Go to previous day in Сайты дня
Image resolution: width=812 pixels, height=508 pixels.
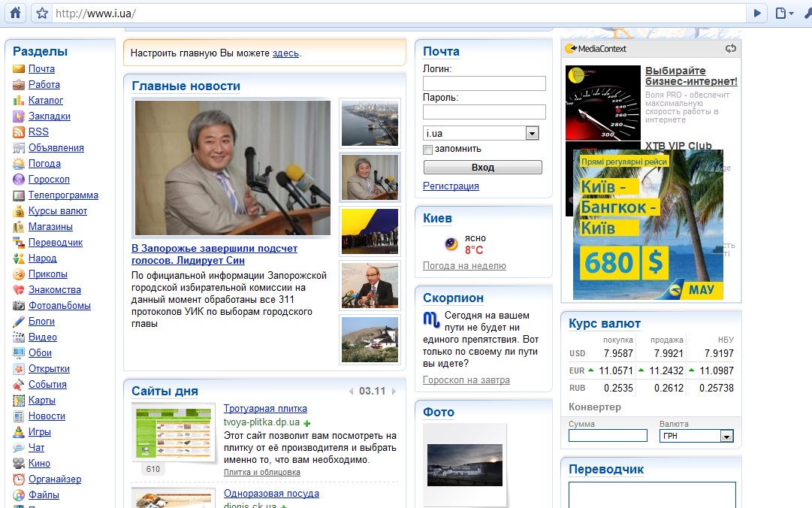click(350, 392)
